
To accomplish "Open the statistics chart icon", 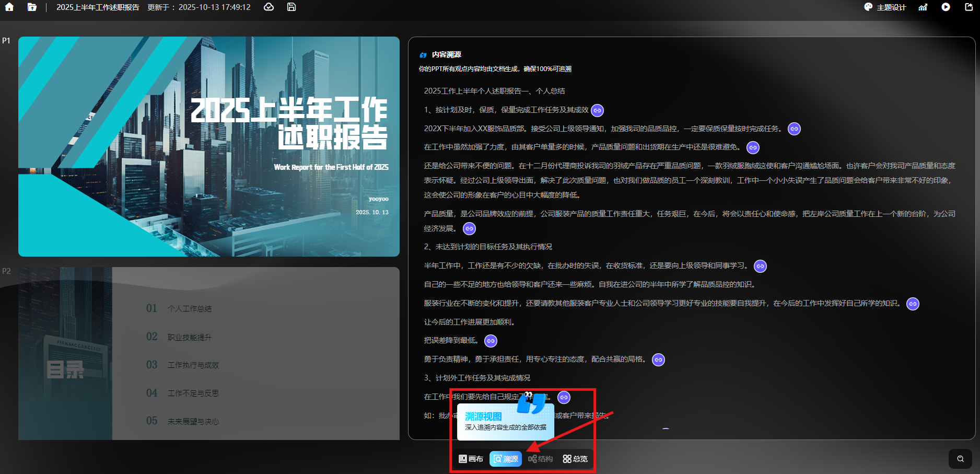I will (x=923, y=7).
